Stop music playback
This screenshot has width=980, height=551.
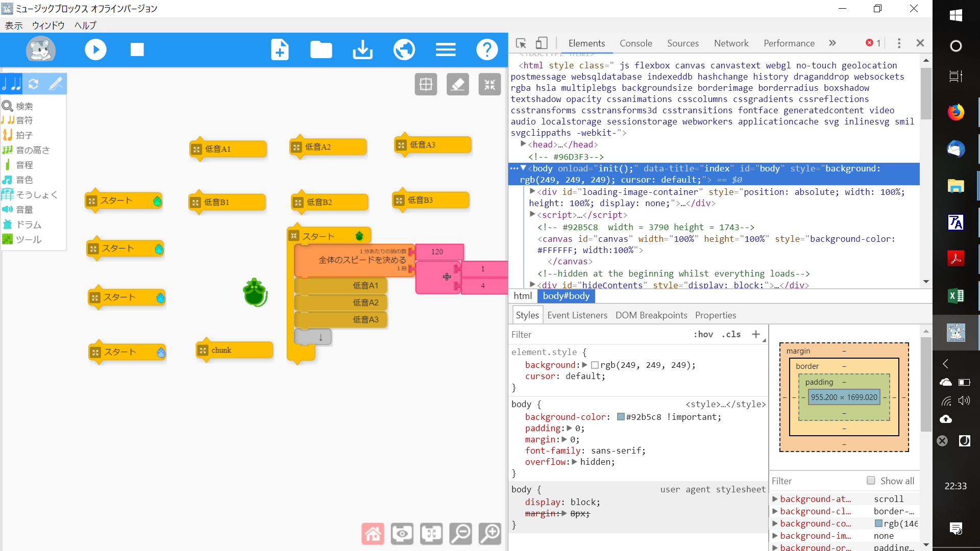[137, 49]
